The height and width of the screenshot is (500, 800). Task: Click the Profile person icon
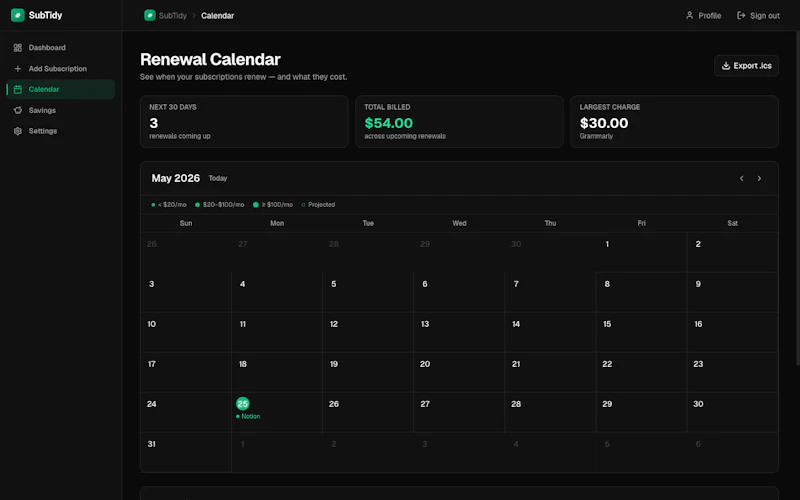[x=689, y=15]
